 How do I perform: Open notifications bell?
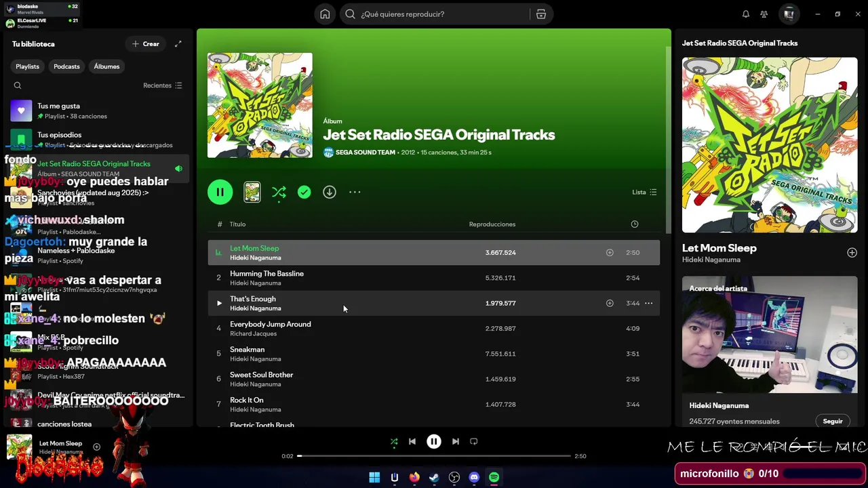pos(746,14)
